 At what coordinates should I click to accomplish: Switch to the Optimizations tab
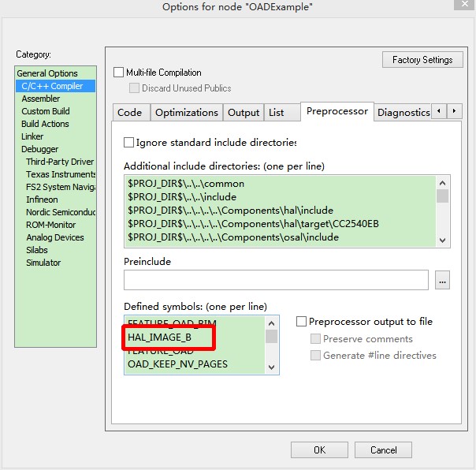(187, 113)
